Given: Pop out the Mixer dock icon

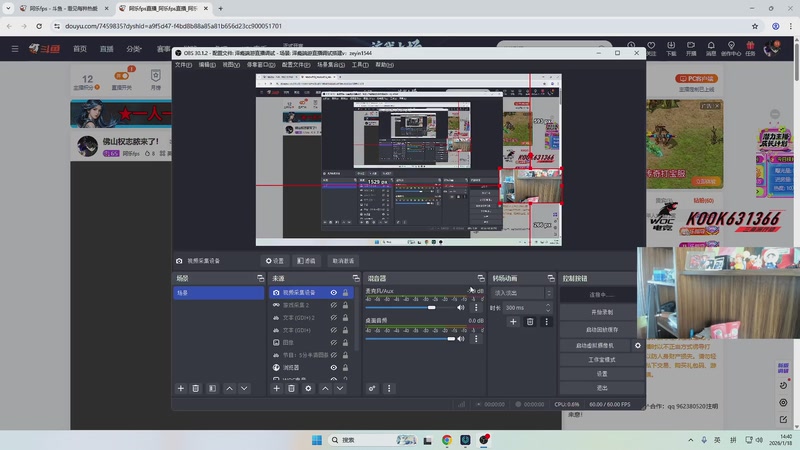Looking at the screenshot, I should (x=481, y=278).
